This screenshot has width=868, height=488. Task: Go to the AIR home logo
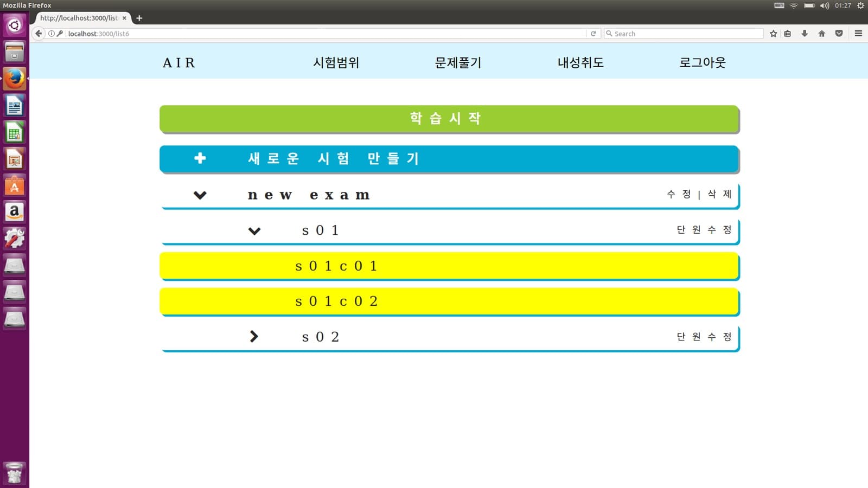click(x=178, y=63)
